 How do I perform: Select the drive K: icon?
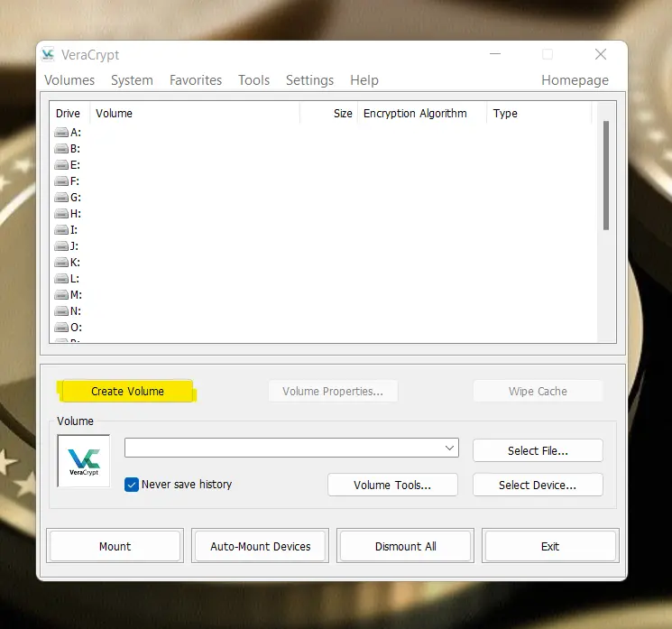click(x=61, y=263)
